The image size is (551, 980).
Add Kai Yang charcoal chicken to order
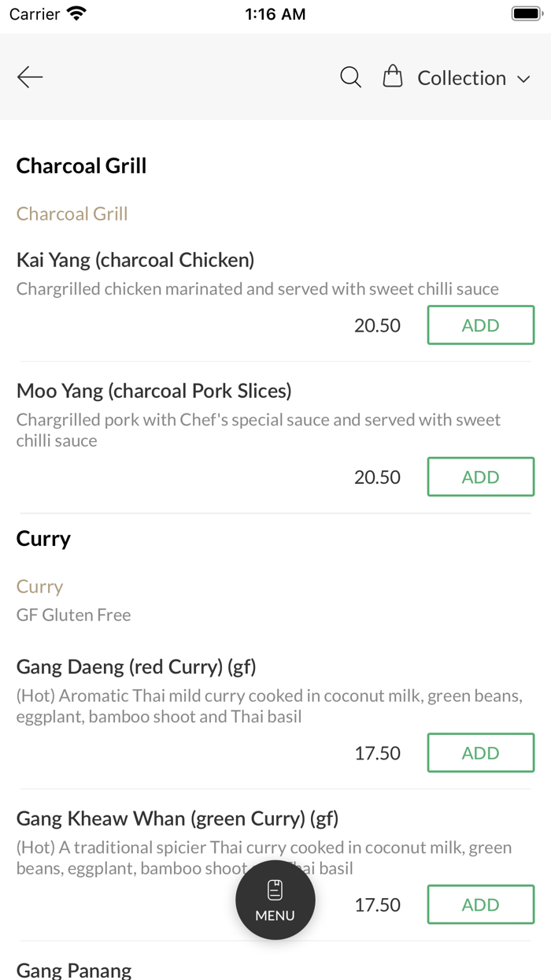(x=480, y=325)
